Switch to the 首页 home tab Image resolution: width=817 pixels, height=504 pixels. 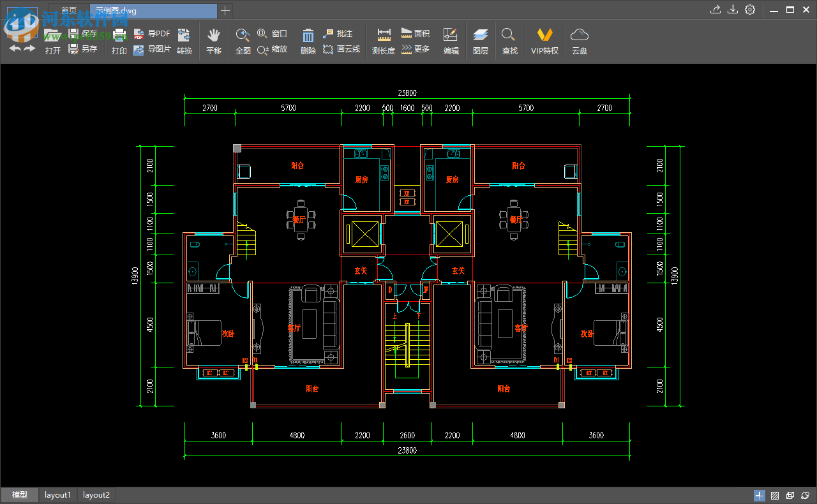pos(69,10)
